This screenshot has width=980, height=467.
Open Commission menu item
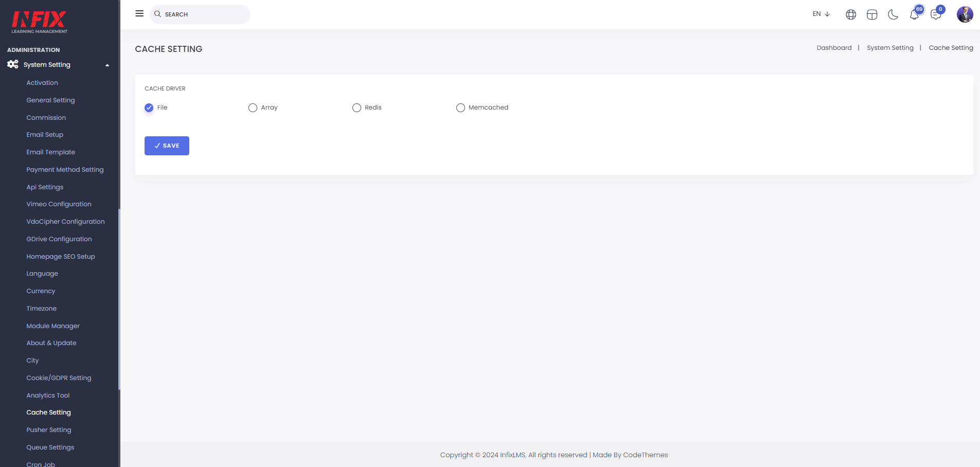[x=46, y=118]
